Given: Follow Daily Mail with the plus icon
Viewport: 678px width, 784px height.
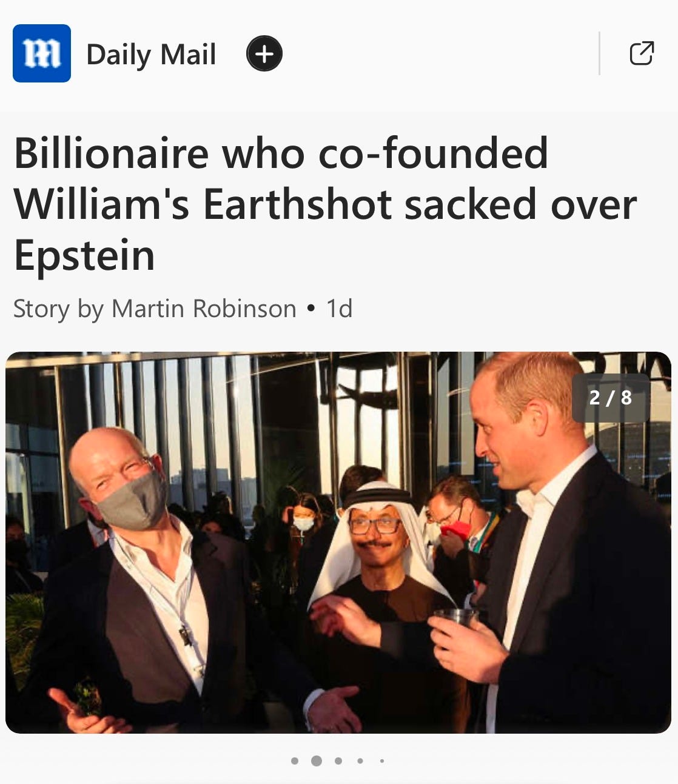Looking at the screenshot, I should point(264,54).
